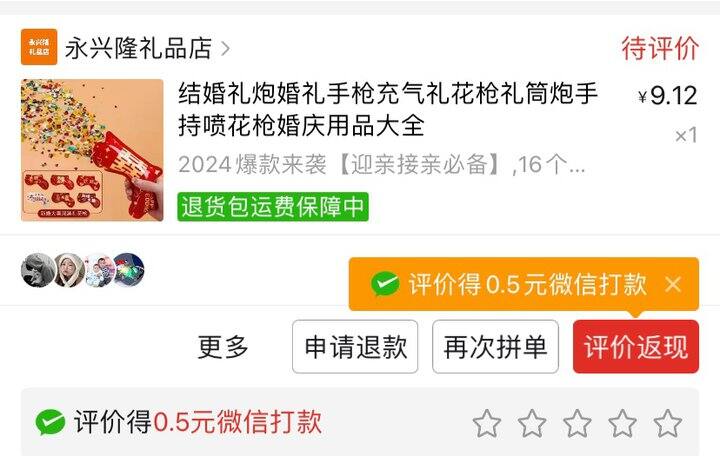Expand shop page via chevron beside 永兴隆礼品店
The width and height of the screenshot is (720, 456).
click(225, 48)
